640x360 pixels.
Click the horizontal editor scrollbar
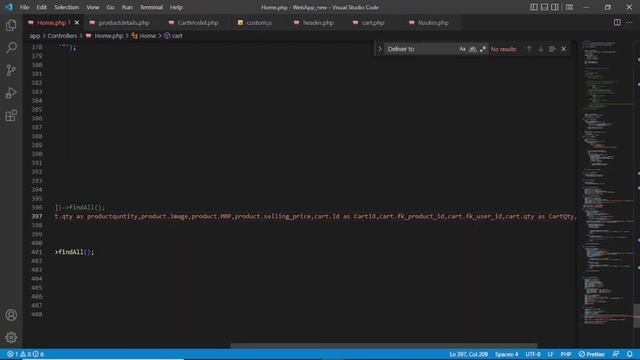click(x=384, y=345)
